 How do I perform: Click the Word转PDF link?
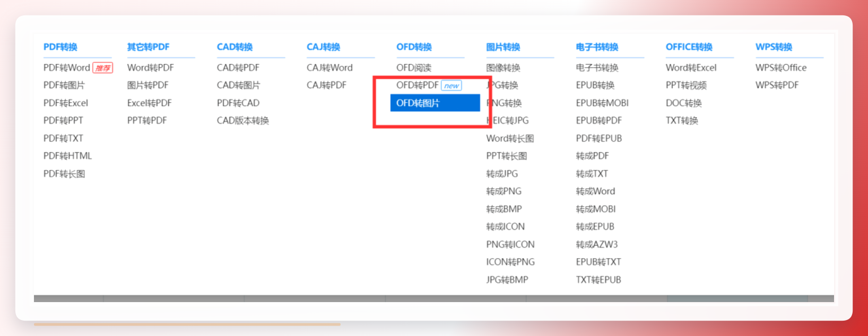point(151,68)
